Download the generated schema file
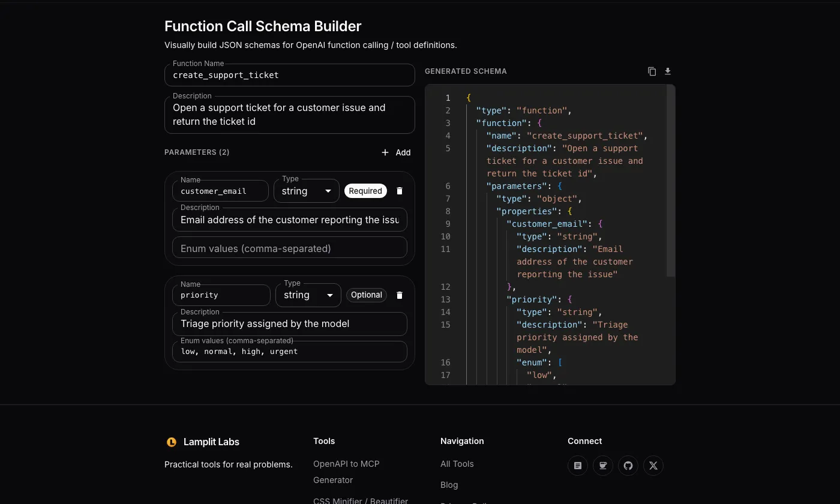Viewport: 840px width, 504px height. 668,71
